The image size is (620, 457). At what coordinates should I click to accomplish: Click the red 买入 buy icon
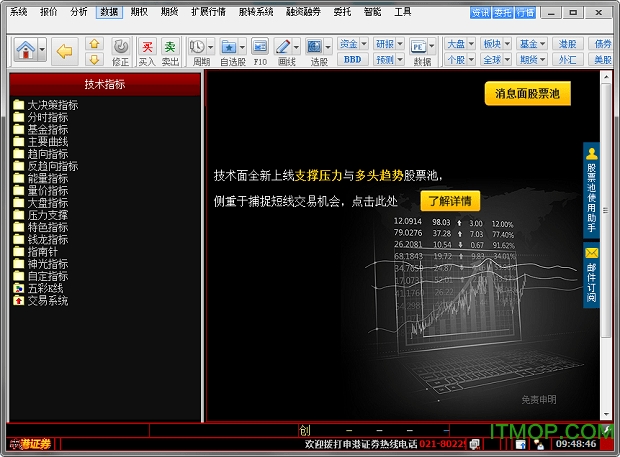pos(147,47)
